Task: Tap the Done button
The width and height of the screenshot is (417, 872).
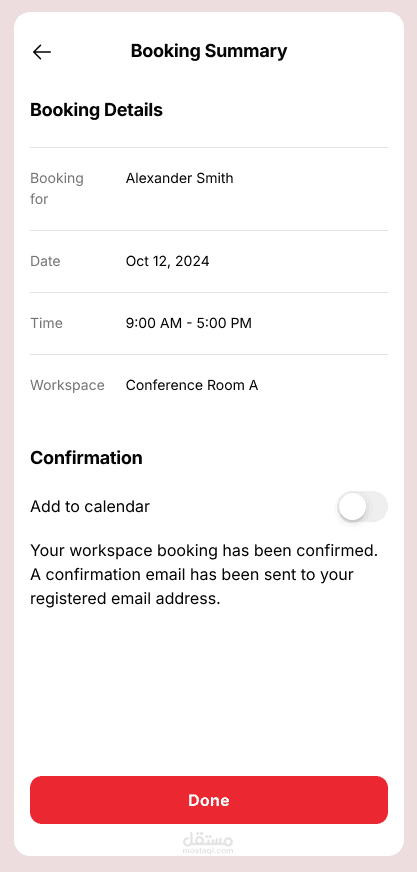Action: 208,800
